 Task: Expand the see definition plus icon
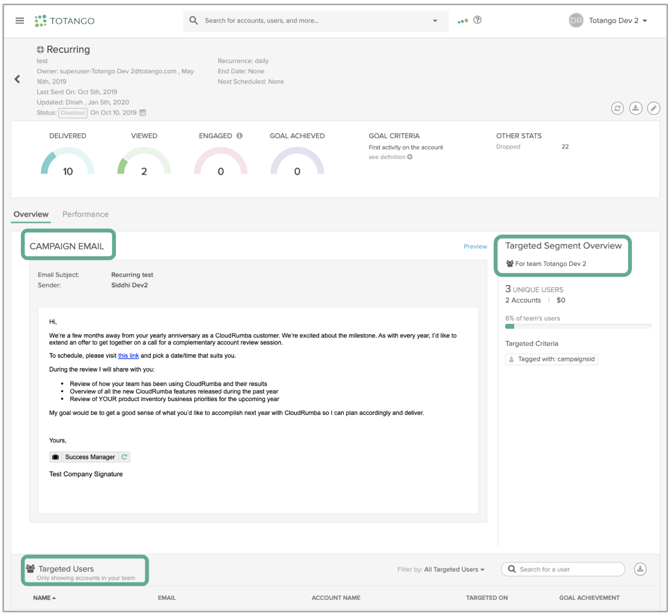tap(410, 157)
